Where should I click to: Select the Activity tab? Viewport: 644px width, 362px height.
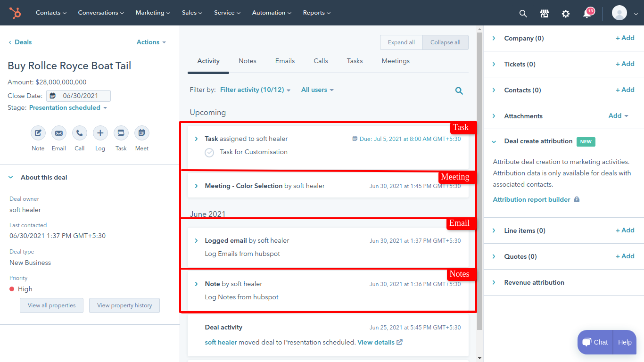208,61
